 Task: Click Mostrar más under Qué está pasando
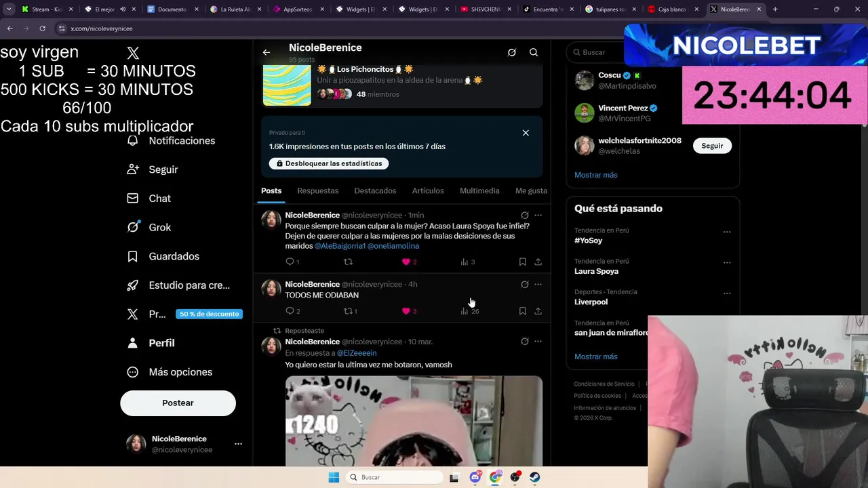point(596,357)
